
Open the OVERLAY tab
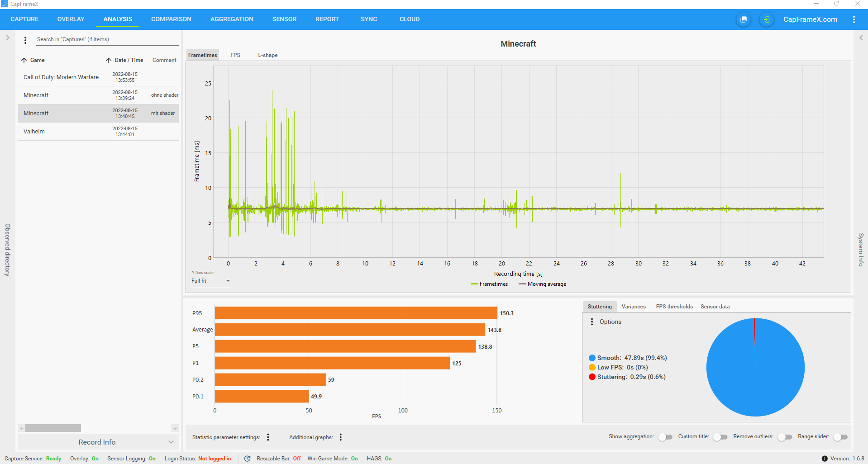pyautogui.click(x=71, y=19)
